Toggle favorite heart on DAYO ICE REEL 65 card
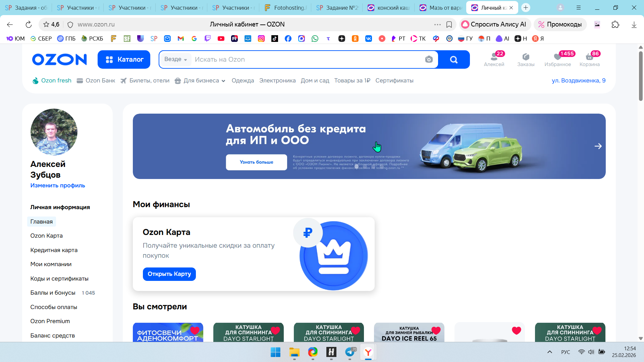644x362 pixels. [436, 330]
